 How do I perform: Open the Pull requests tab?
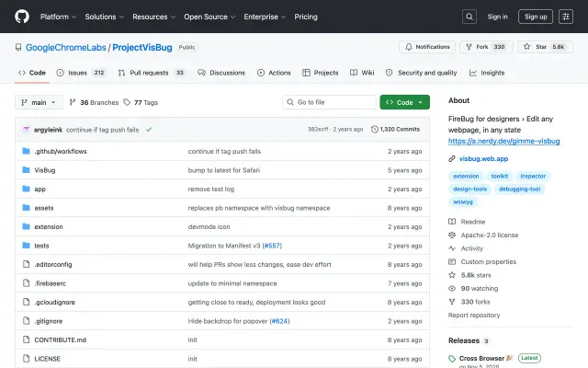(x=152, y=73)
